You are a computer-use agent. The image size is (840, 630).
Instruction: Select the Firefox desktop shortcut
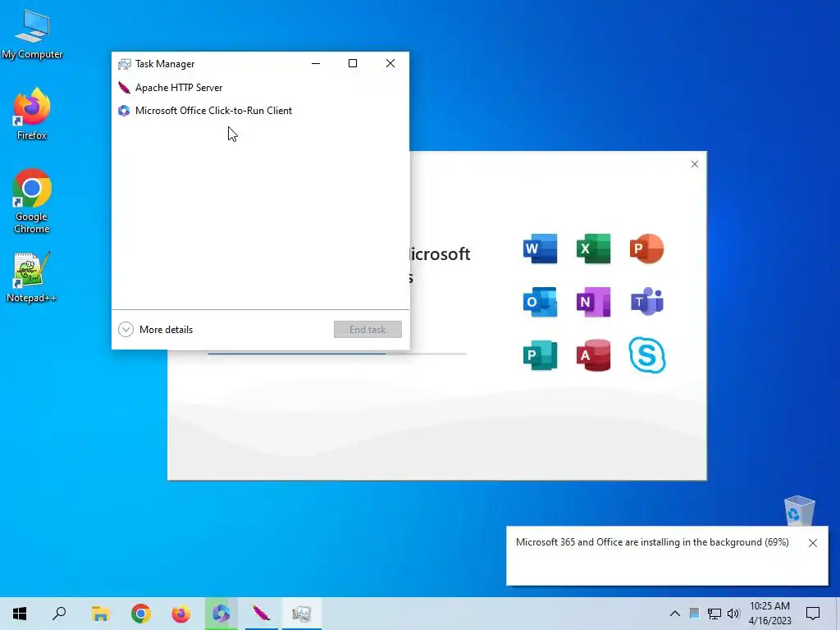point(32,113)
